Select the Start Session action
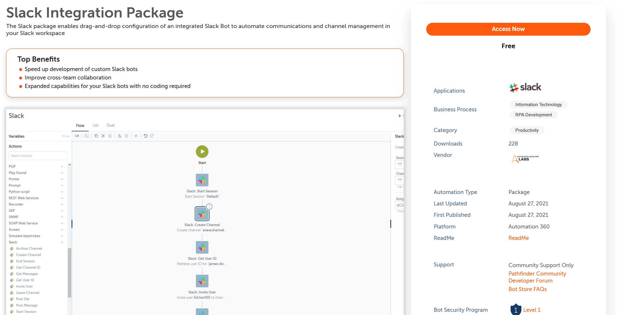 (x=26, y=312)
